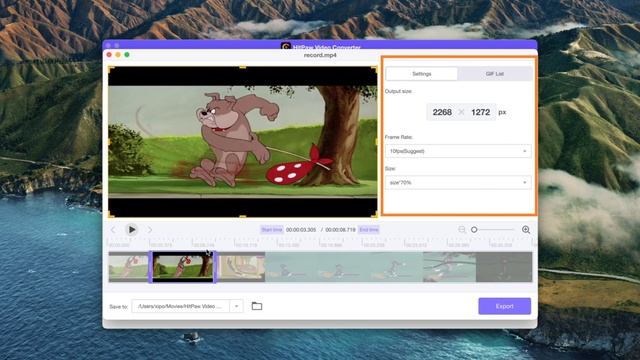
Task: Switch to the GIF List tab
Action: 495,74
